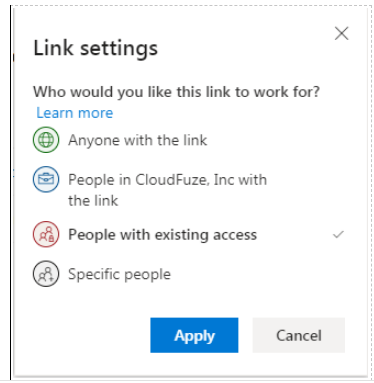Click the "Link settings" dialog title
Viewport: 374px width, 383px height.
click(95, 48)
